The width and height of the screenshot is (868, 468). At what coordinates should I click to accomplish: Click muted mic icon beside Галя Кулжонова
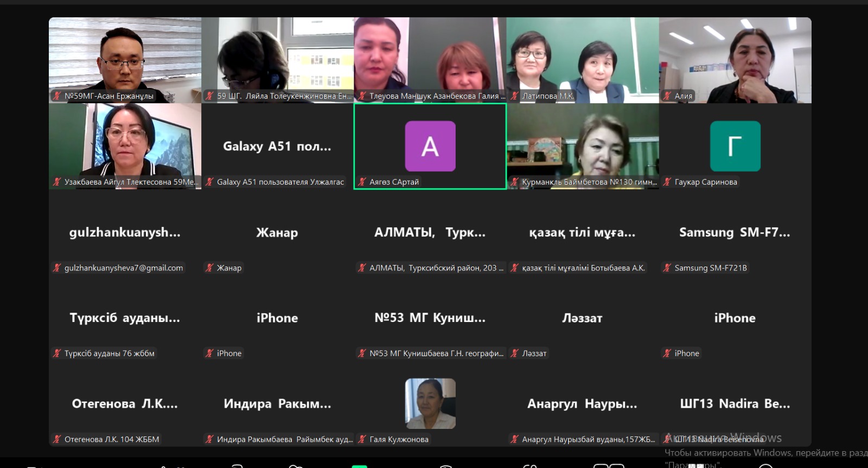362,439
